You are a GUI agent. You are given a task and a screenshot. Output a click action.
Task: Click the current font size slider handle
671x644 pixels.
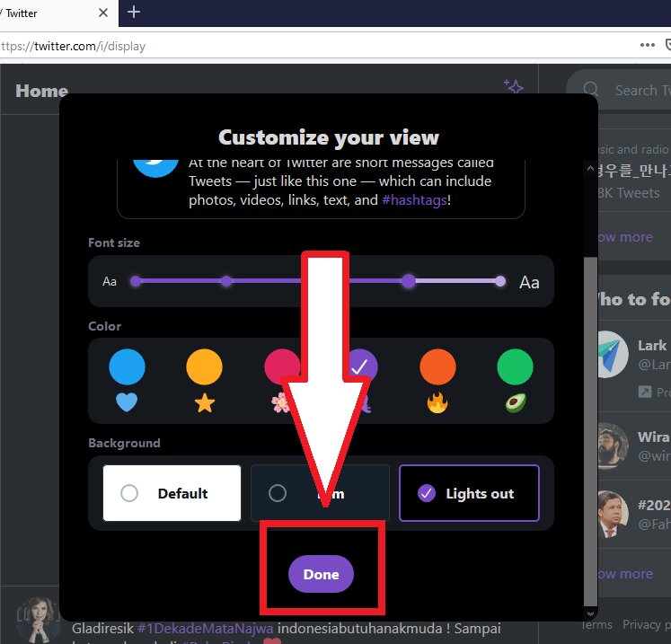coord(409,281)
